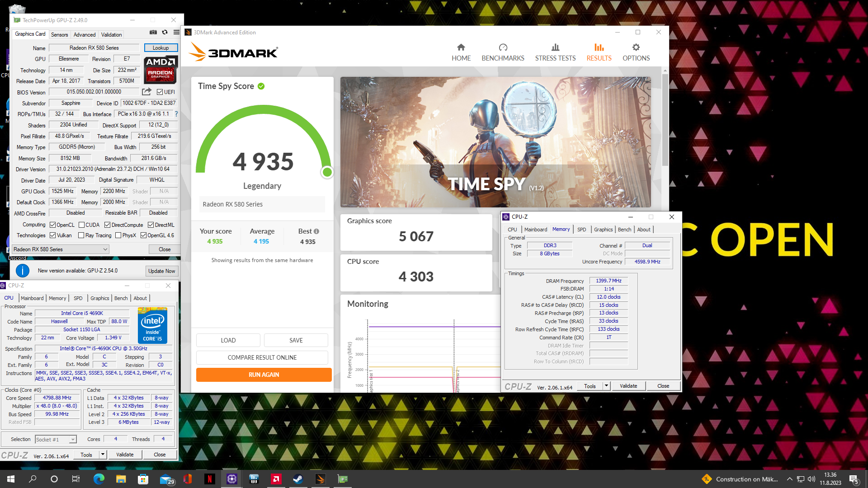Toggle CUDA checkbox
This screenshot has height=488, width=868.
coord(82,225)
